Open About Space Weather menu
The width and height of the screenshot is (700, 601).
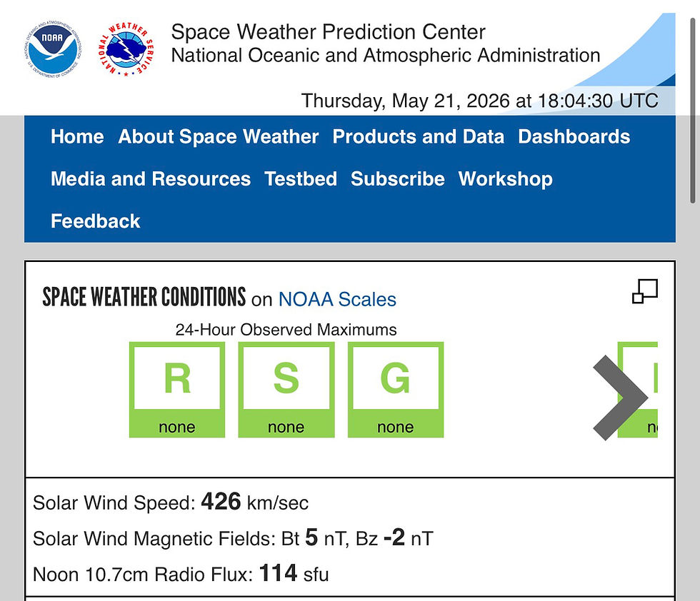tap(219, 136)
